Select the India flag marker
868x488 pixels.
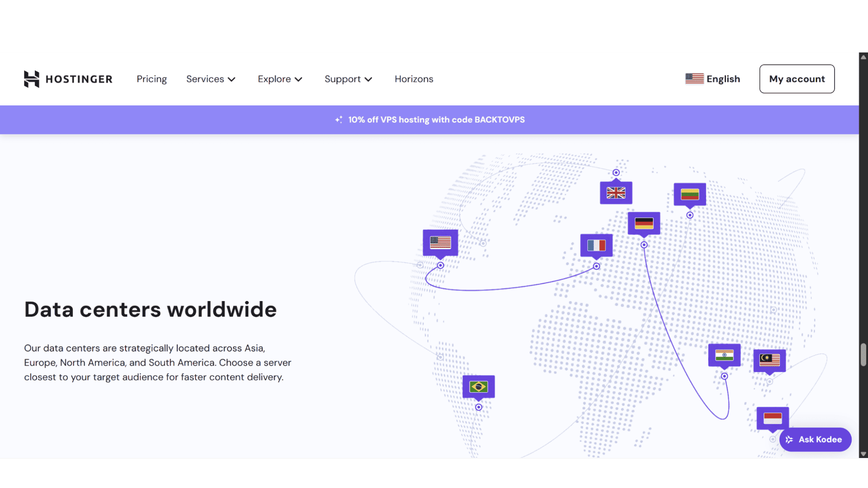pos(724,355)
